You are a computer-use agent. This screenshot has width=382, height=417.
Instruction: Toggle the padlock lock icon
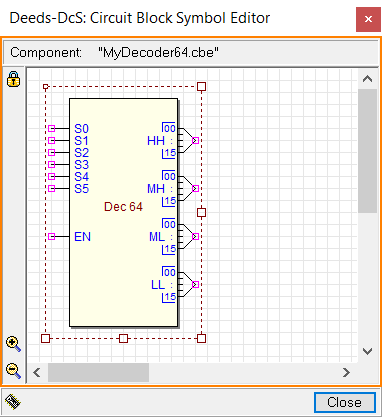click(13, 79)
